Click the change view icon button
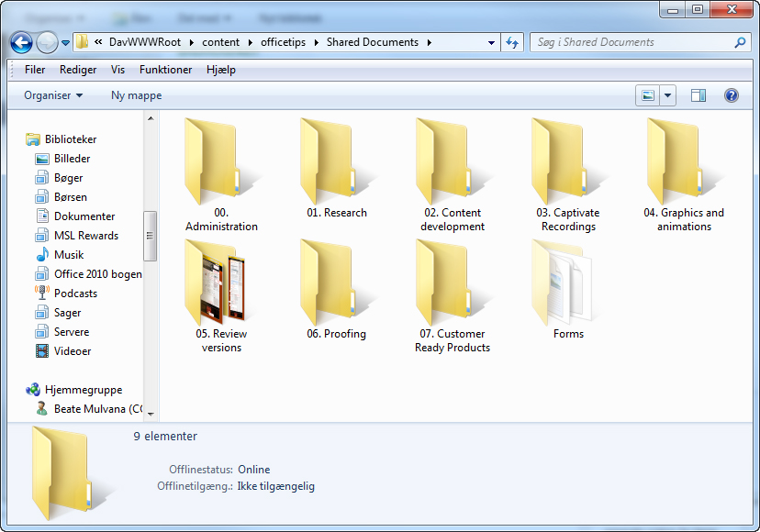Screen dimensions: 760x532 pos(647,95)
